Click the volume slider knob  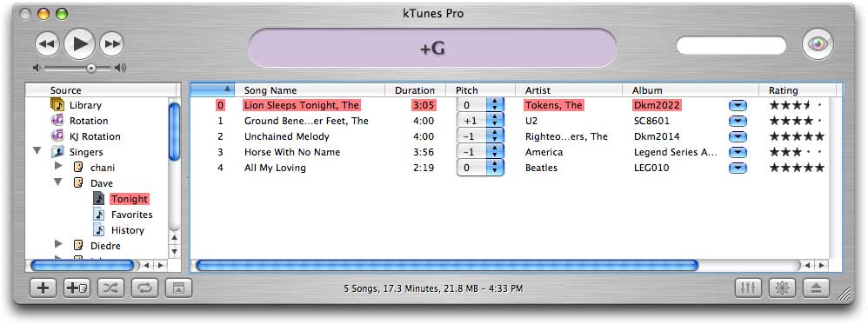(91, 68)
